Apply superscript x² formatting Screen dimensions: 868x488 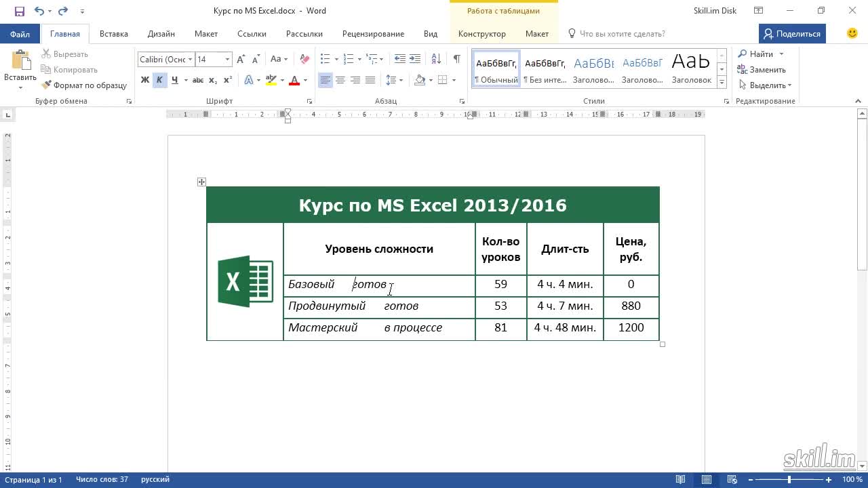[x=228, y=80]
